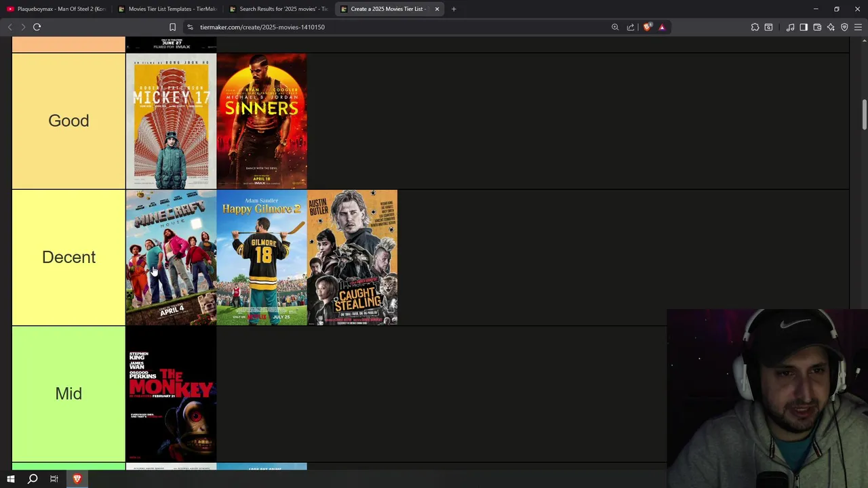Select the Minecraft Movie poster
The width and height of the screenshot is (868, 488).
click(171, 258)
